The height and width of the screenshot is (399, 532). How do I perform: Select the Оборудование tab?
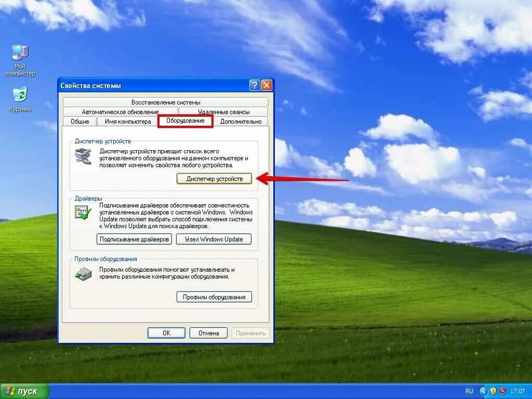[x=185, y=121]
